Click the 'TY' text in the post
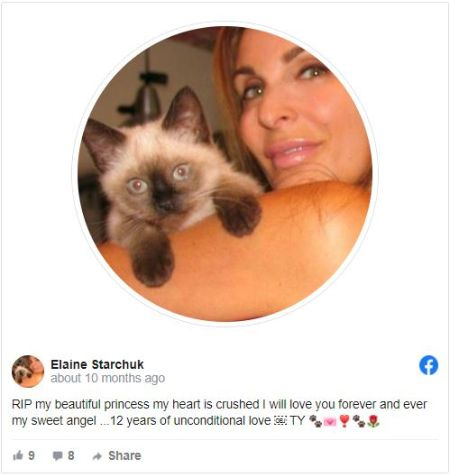Screen dimensions: 450x474 [x=297, y=421]
